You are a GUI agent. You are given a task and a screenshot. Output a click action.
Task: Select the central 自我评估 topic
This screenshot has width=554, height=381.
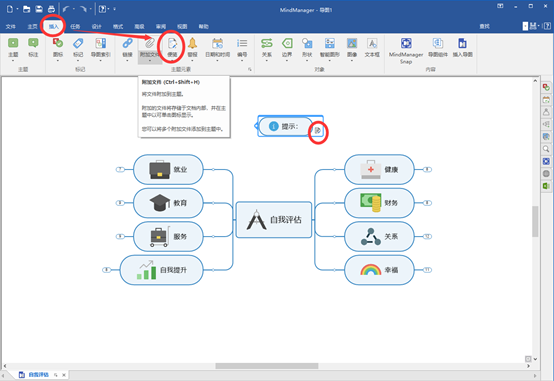(x=274, y=219)
